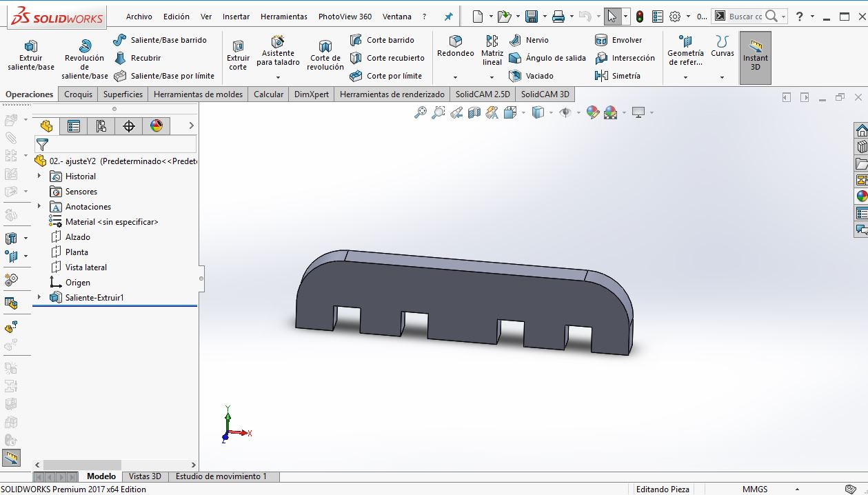Viewport: 868px width, 495px height.
Task: Open Redondeo dropdown arrow
Action: (456, 77)
